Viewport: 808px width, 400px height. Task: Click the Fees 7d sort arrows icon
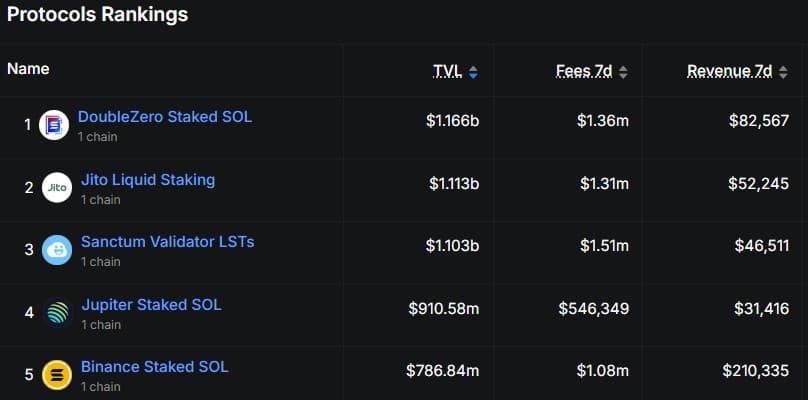623,72
